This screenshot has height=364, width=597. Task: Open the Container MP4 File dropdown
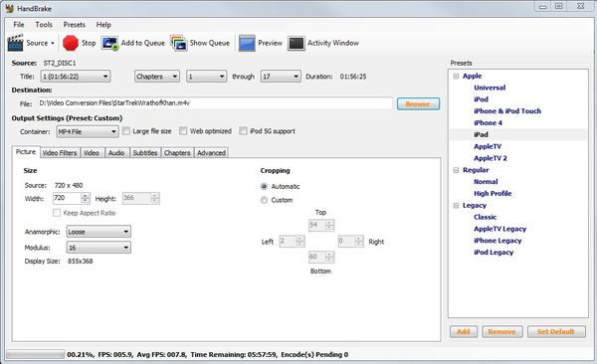coord(88,131)
